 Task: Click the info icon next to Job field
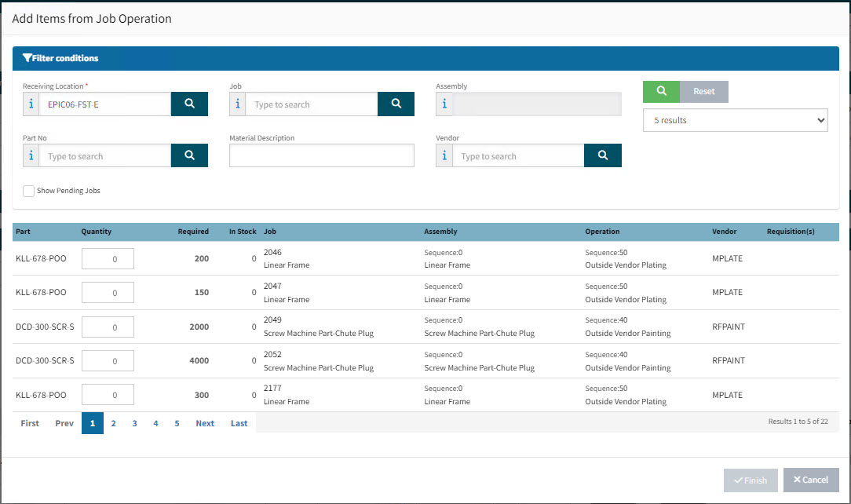click(238, 104)
